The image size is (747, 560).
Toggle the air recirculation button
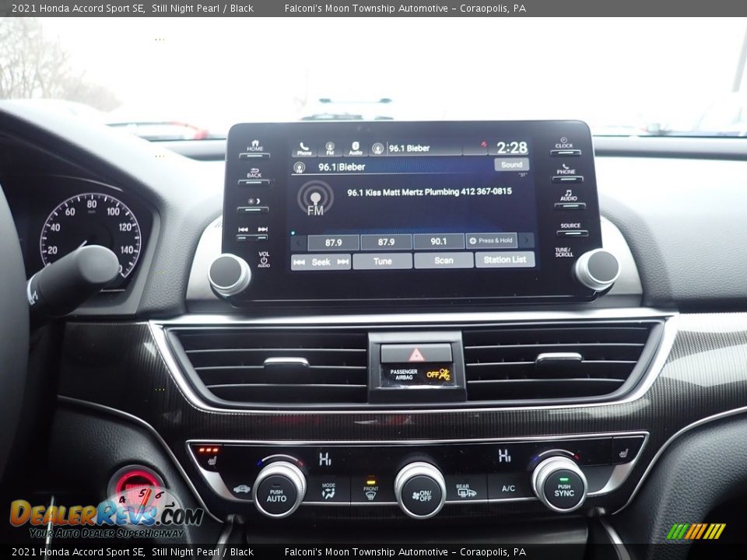tap(241, 489)
